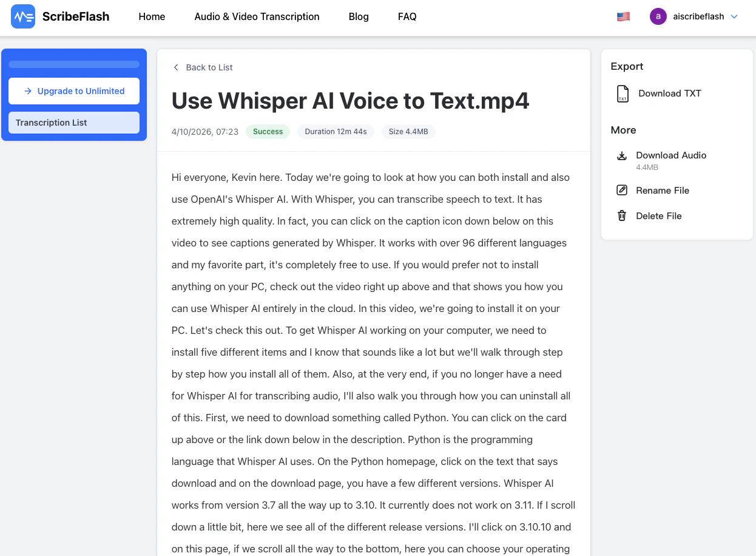Click the transcript line starting "Hi everyone, Kevin here"
756x556 pixels.
coord(371,178)
